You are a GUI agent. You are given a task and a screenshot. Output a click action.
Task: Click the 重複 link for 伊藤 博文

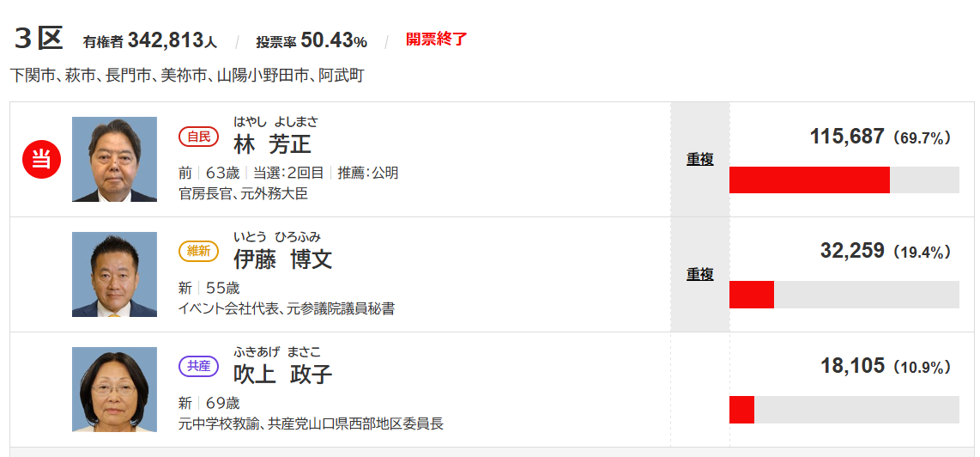click(x=699, y=274)
